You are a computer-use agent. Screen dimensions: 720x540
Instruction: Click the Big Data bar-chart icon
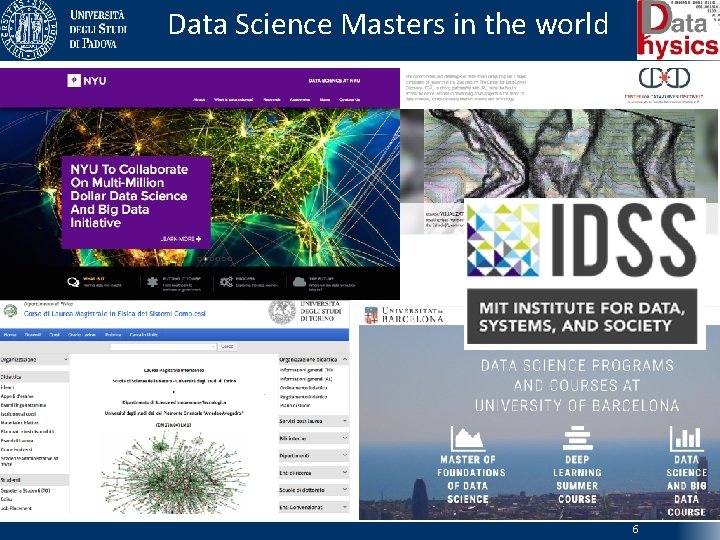click(686, 438)
